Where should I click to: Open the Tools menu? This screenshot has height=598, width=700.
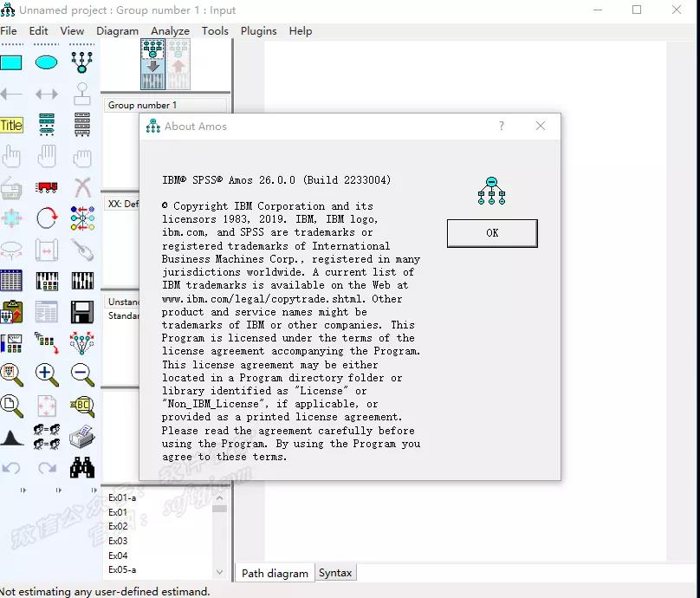click(x=215, y=31)
